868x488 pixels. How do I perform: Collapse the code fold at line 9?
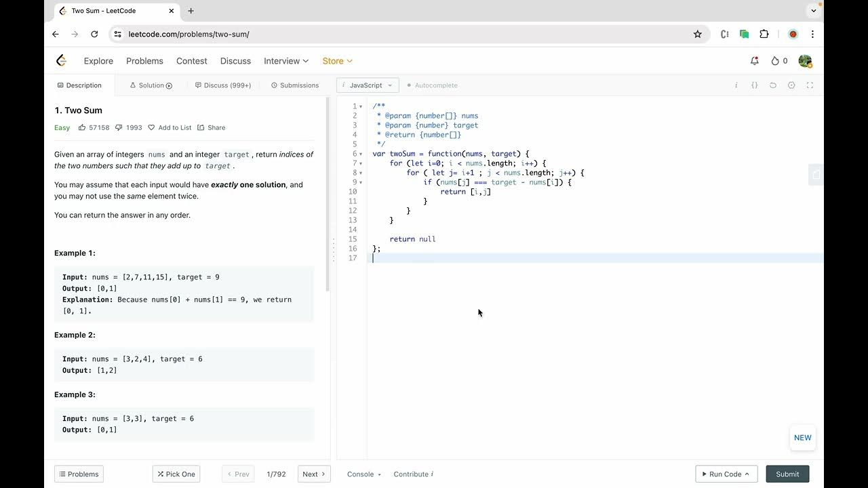tap(361, 183)
